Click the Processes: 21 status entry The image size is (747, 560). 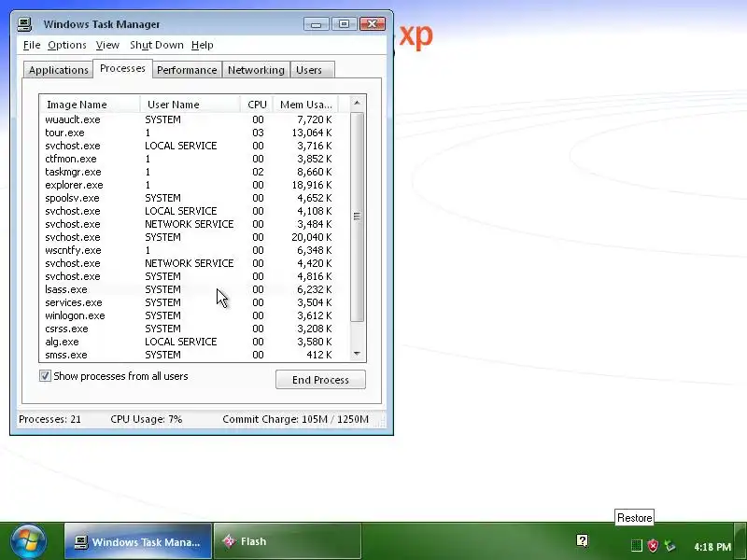coord(50,419)
